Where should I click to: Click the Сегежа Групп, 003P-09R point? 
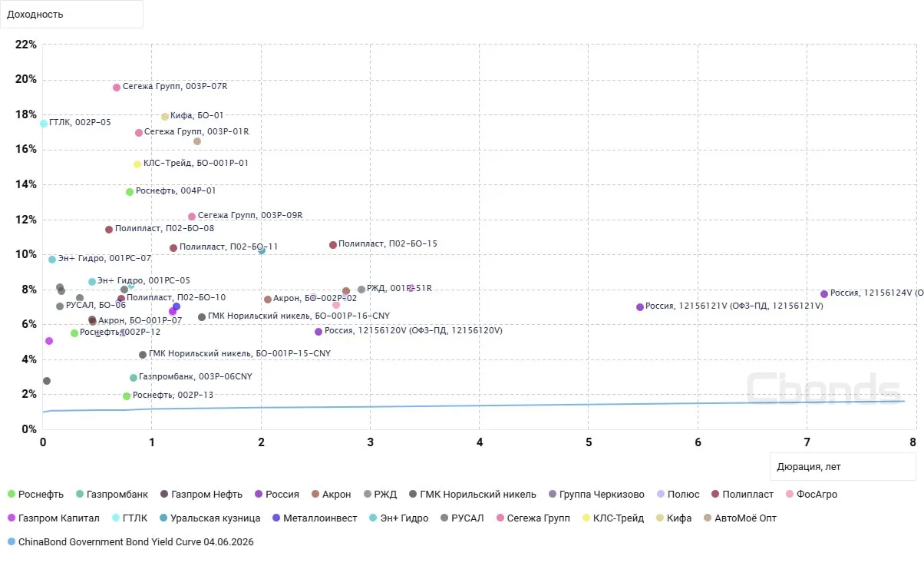click(192, 217)
